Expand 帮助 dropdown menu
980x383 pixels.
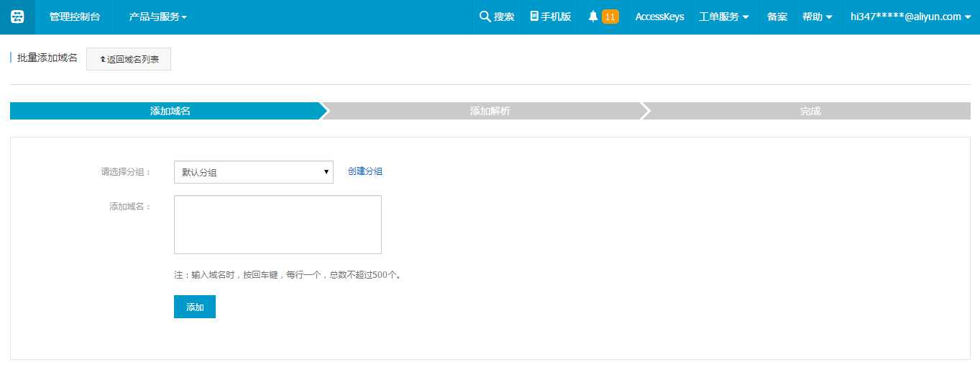818,17
